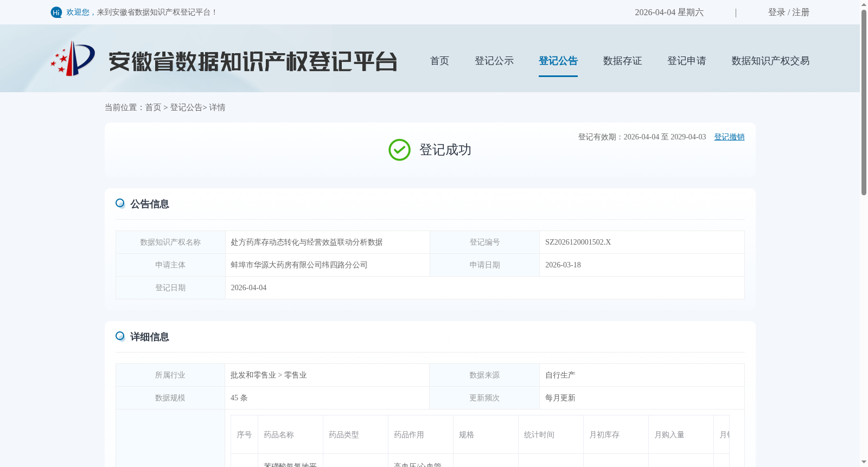The width and height of the screenshot is (868, 467).
Task: Click the data source value 自行生产
Action: pyautogui.click(x=560, y=375)
